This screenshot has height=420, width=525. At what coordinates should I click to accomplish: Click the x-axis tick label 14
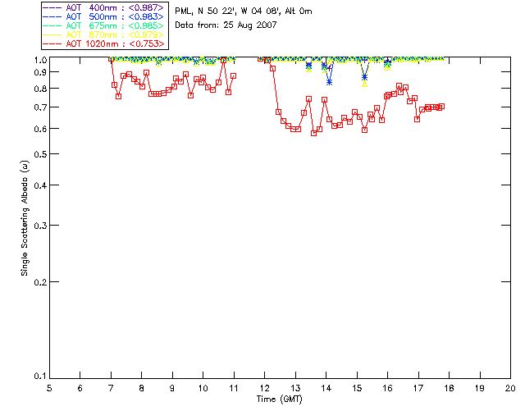click(326, 388)
